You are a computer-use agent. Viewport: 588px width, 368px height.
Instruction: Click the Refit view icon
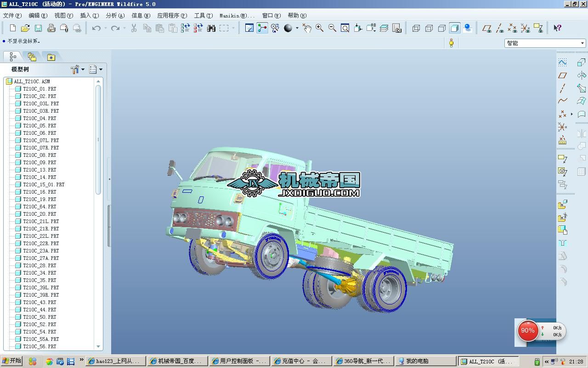[345, 28]
